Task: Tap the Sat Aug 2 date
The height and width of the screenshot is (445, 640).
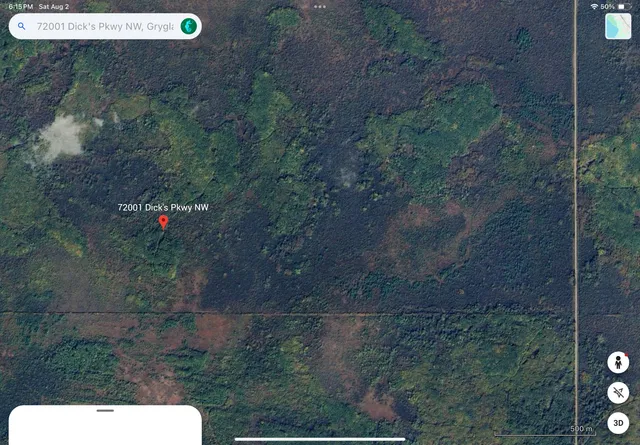Action: tap(54, 7)
